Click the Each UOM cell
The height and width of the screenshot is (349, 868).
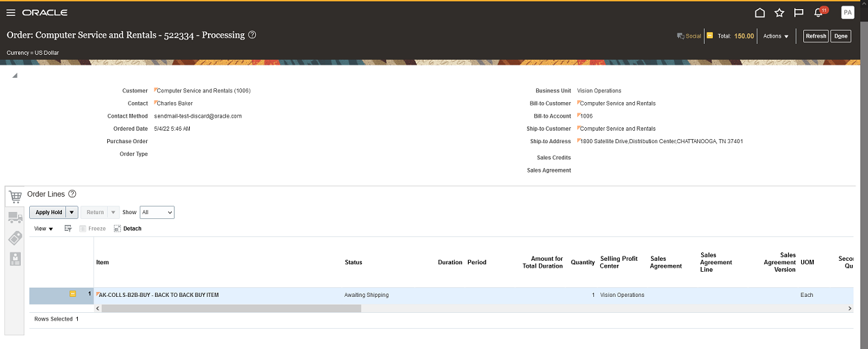(x=807, y=295)
